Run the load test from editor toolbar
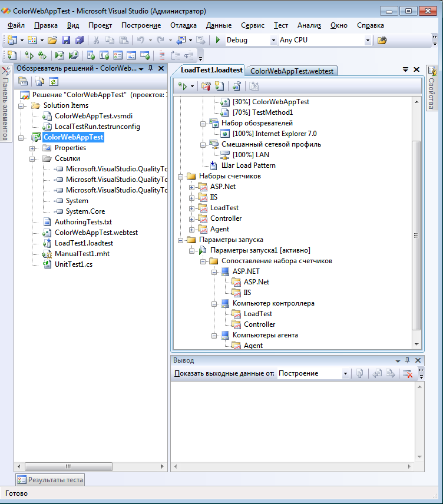The image size is (443, 504). point(183,86)
